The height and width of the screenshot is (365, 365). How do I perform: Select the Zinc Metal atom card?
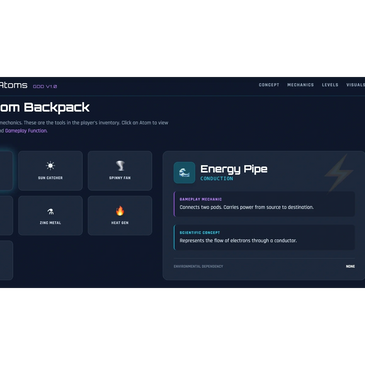(x=50, y=216)
